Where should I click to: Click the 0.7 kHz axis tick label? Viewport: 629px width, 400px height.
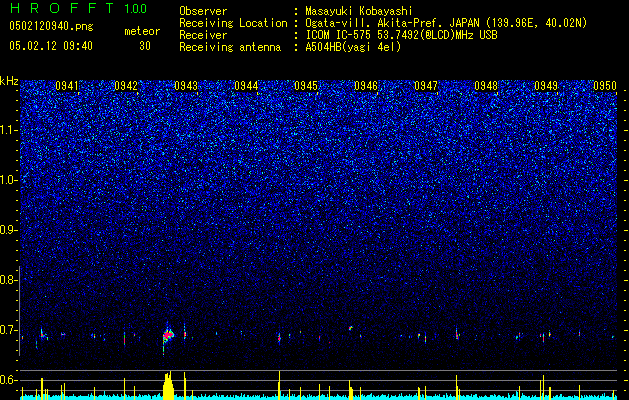9,330
